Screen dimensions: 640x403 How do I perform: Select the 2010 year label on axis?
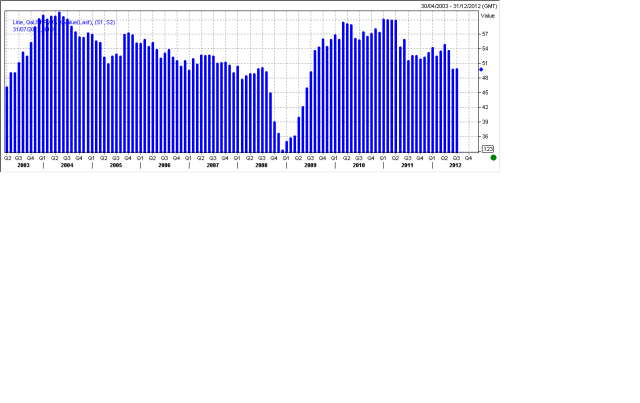[x=358, y=165]
